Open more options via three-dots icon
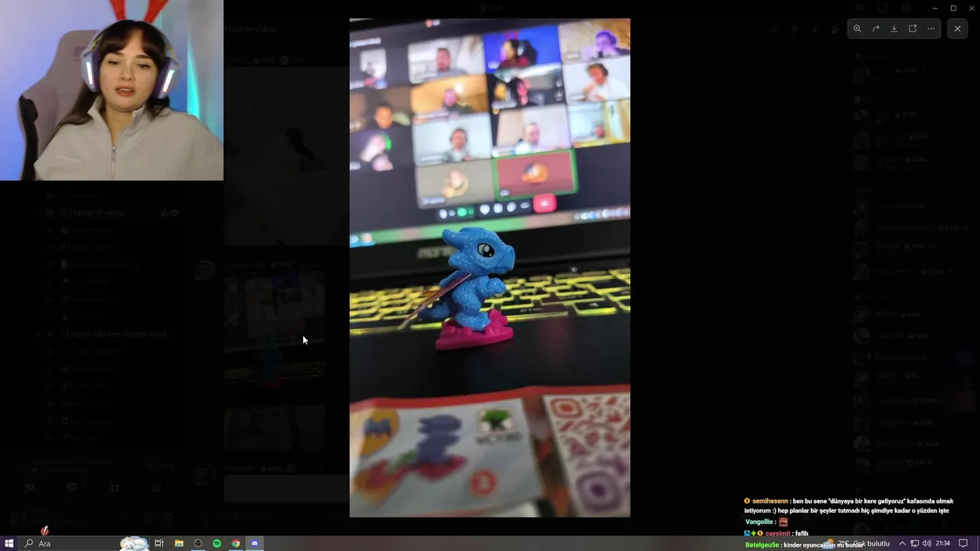The height and width of the screenshot is (551, 980). (931, 28)
